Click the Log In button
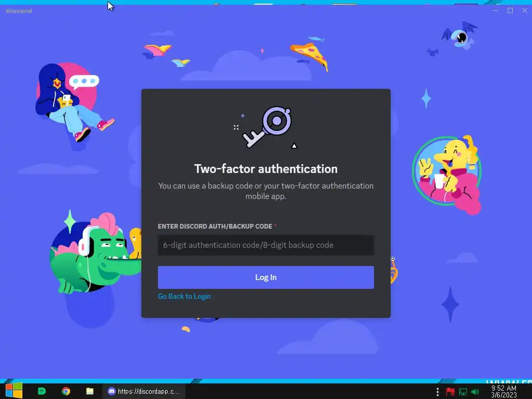The height and width of the screenshot is (399, 532). [265, 277]
